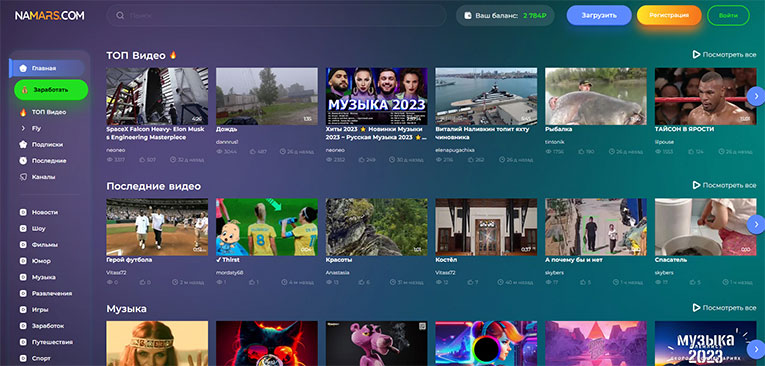
Task: Click the wallet icon beside balance
Action: [467, 16]
